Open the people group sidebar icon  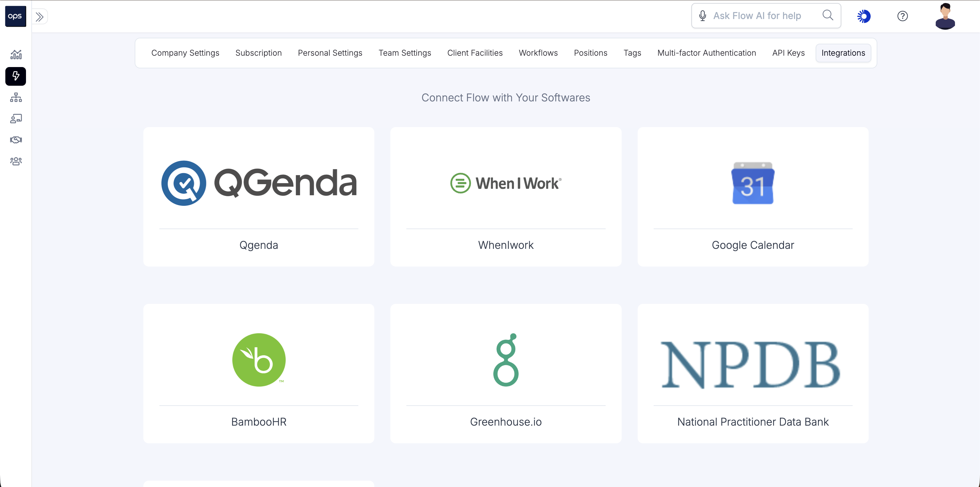pos(16,161)
